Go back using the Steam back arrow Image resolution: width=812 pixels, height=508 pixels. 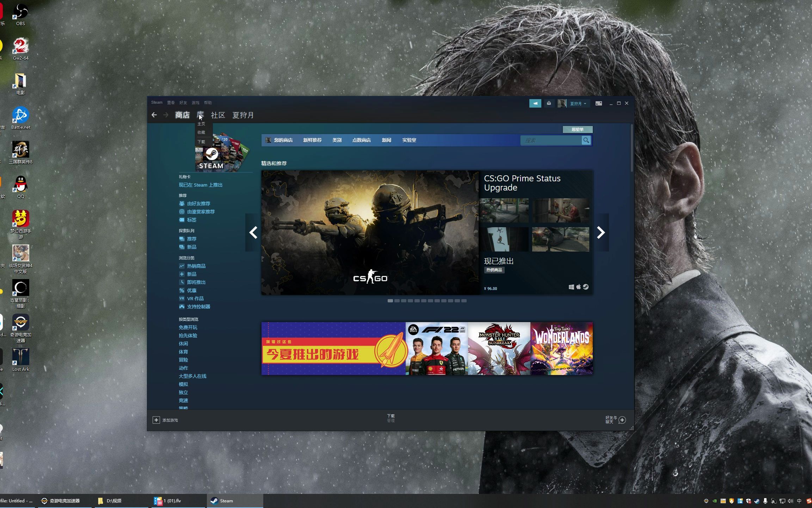[x=154, y=115]
